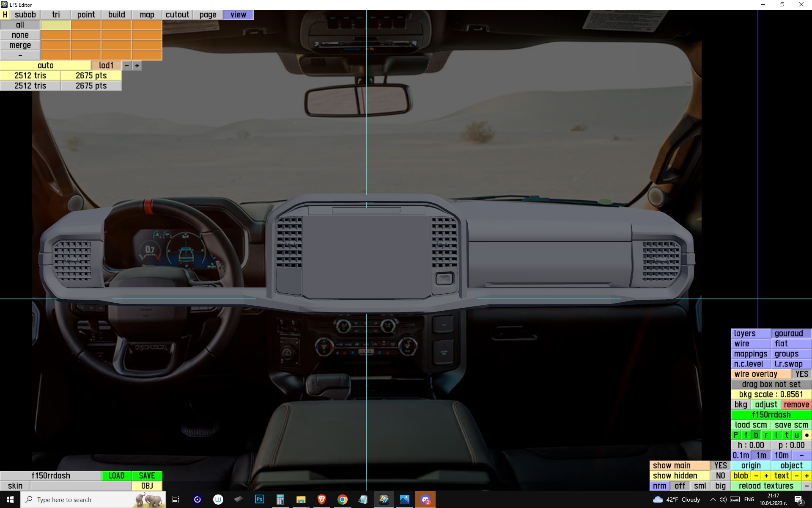The image size is (812, 508).
Task: Switch to the subob tab
Action: (x=25, y=14)
